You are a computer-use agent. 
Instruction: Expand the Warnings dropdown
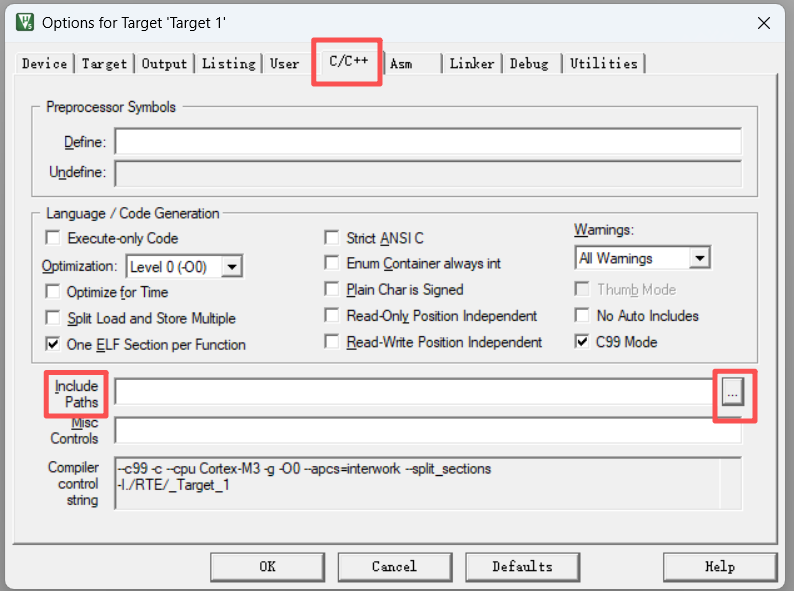(700, 258)
